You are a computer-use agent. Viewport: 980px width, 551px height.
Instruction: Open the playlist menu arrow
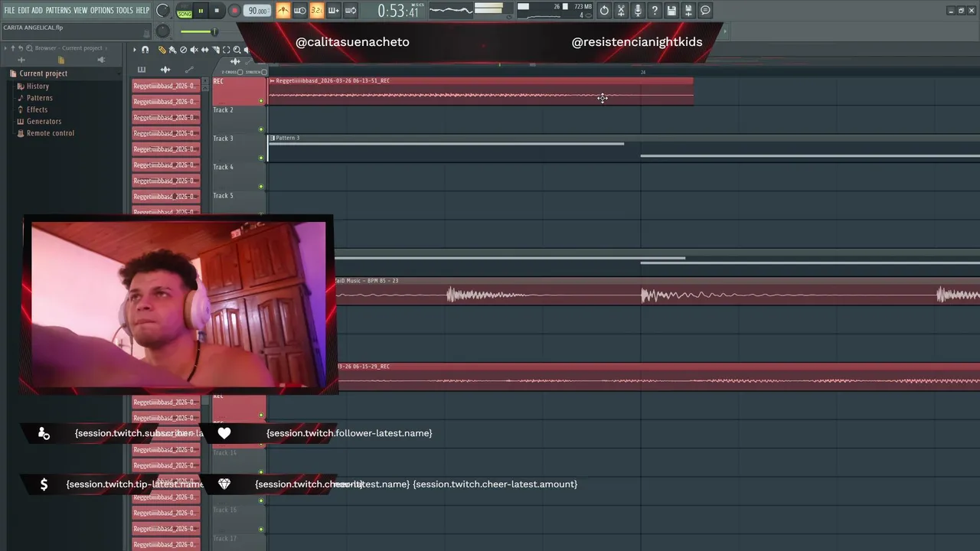[x=135, y=50]
